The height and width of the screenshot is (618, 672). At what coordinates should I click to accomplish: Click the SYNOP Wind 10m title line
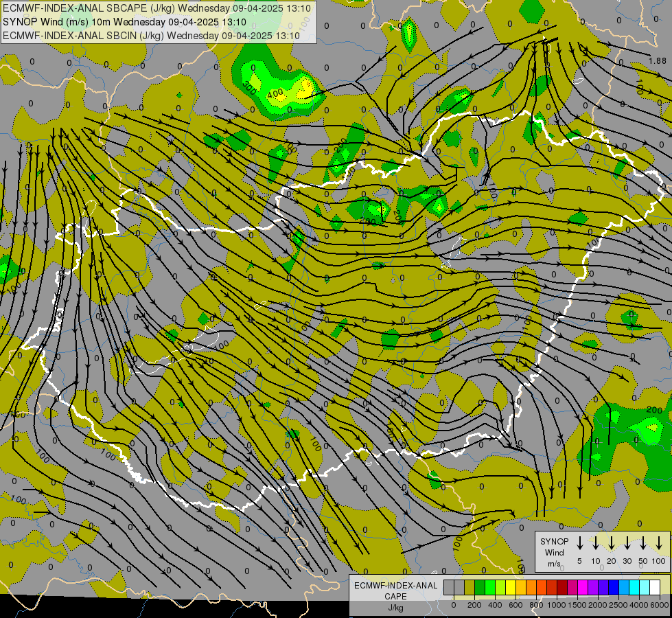pos(124,22)
